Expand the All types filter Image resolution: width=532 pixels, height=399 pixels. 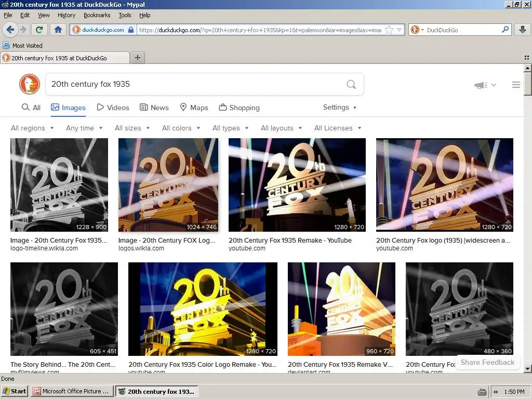[230, 128]
